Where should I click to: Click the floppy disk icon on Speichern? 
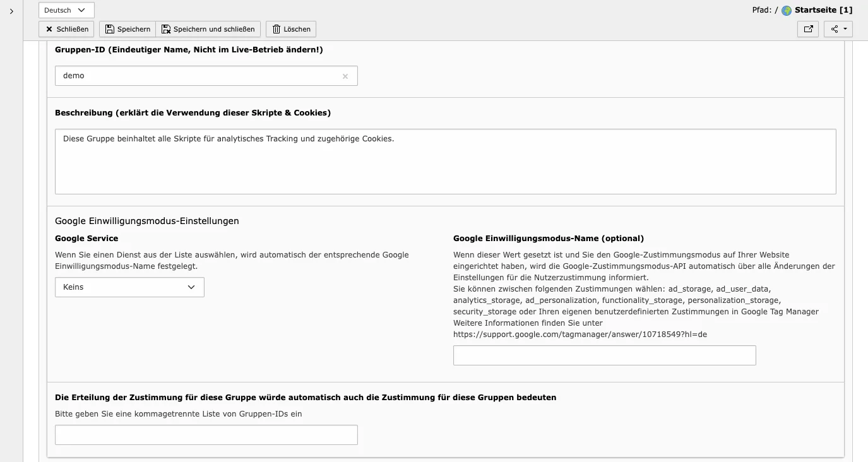point(109,28)
